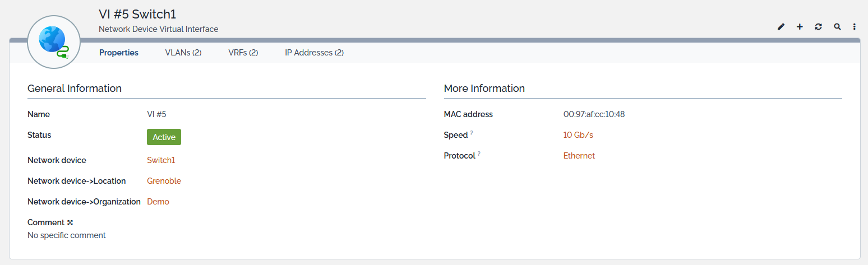Switch to the Properties tab
This screenshot has width=868, height=265.
coord(119,53)
